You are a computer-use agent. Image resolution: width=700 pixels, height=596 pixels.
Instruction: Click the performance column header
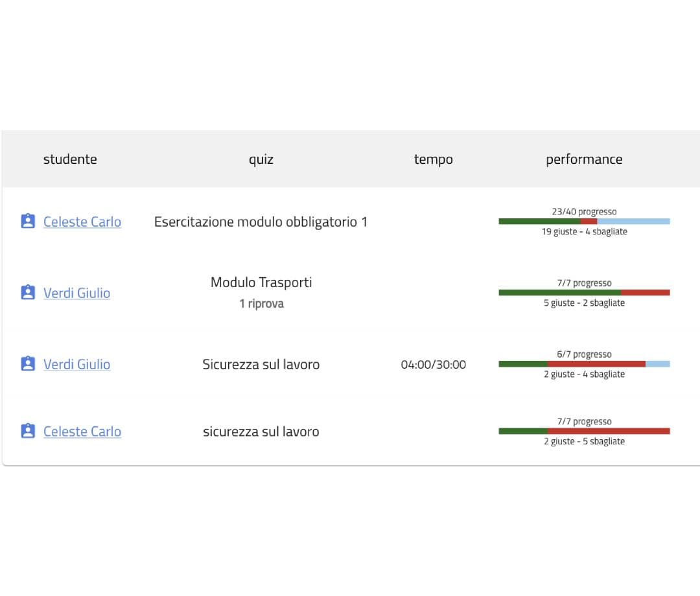coord(583,159)
